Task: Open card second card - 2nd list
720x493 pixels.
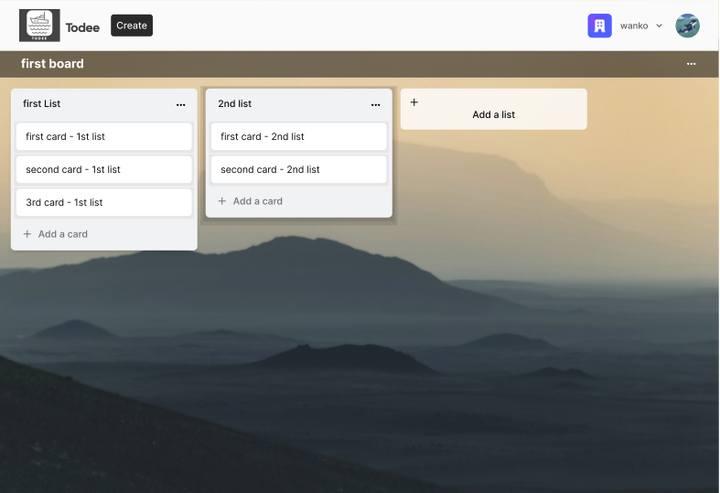Action: [298, 169]
